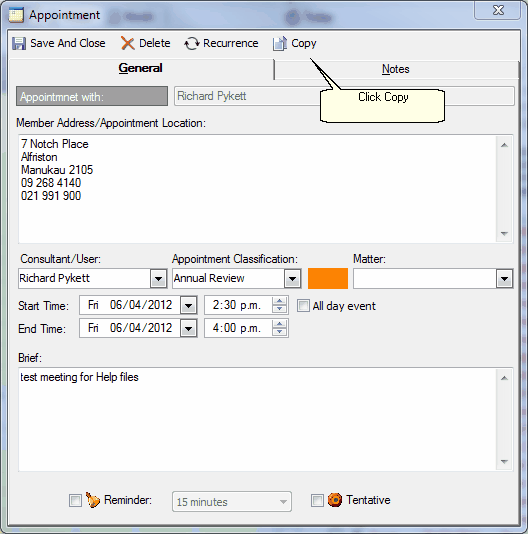Screen dimensions: 528x534
Task: Expand the Matter dropdown list
Action: [x=504, y=279]
